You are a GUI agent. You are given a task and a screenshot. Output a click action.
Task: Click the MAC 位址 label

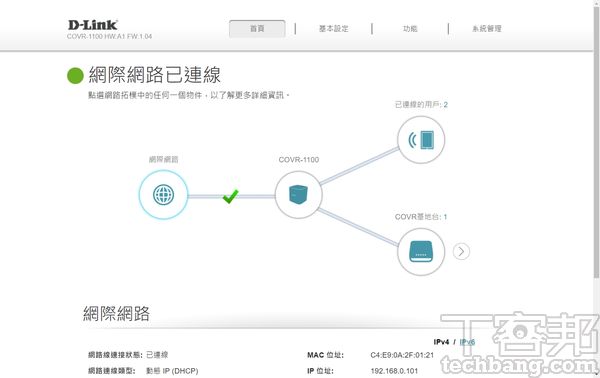pyautogui.click(x=325, y=355)
